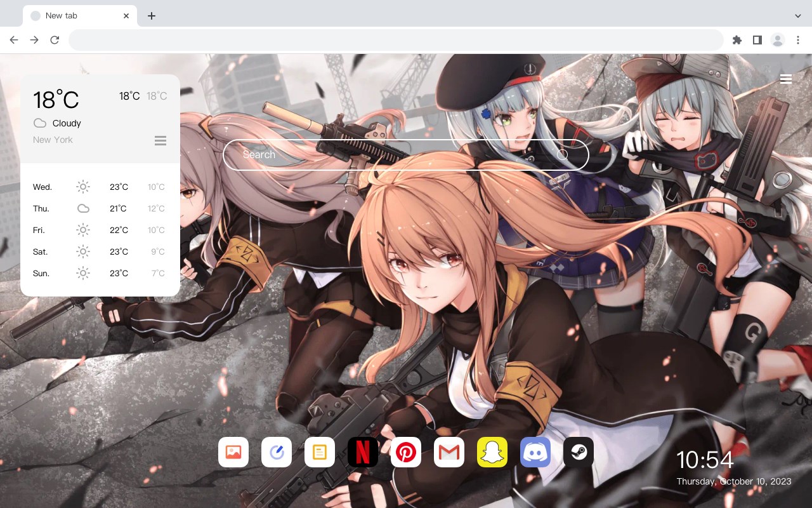This screenshot has width=812, height=508.
Task: Open the hamburger menu on wallpaper
Action: 786,79
